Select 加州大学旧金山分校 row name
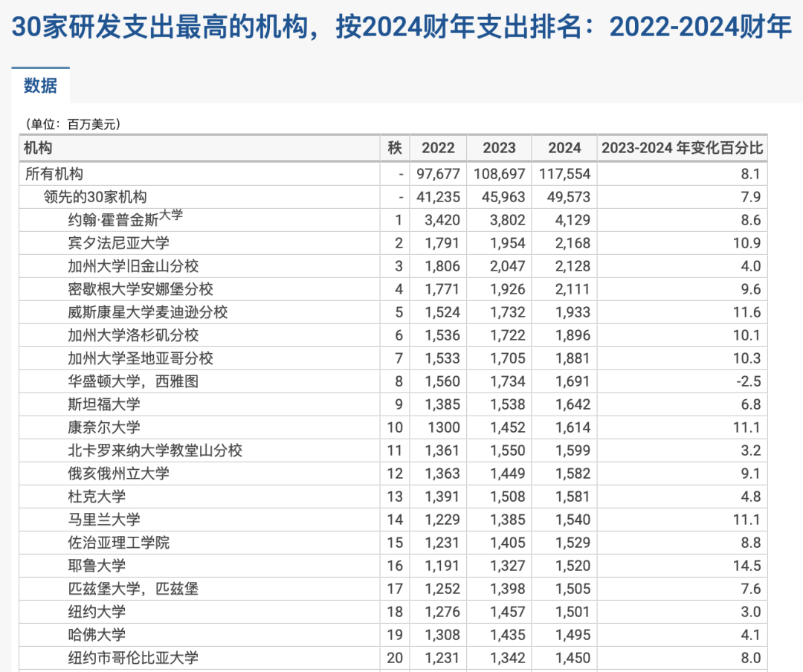Image resolution: width=803 pixels, height=672 pixels. click(133, 266)
